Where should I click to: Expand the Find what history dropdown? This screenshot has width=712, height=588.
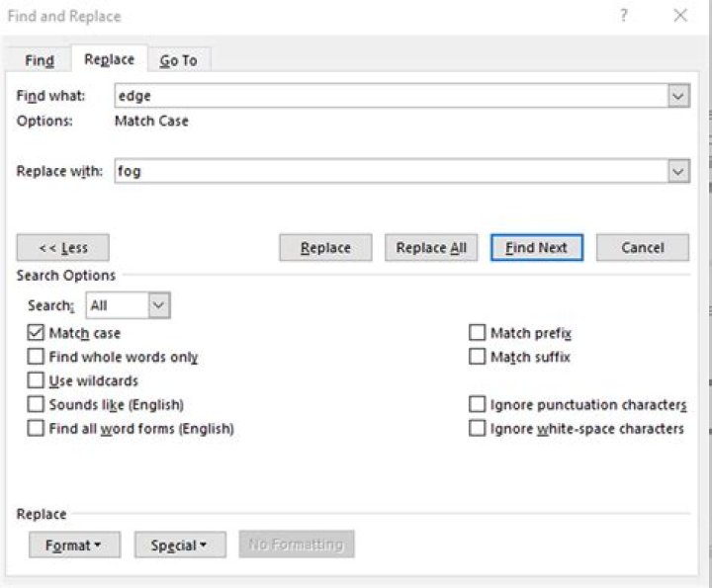point(678,96)
